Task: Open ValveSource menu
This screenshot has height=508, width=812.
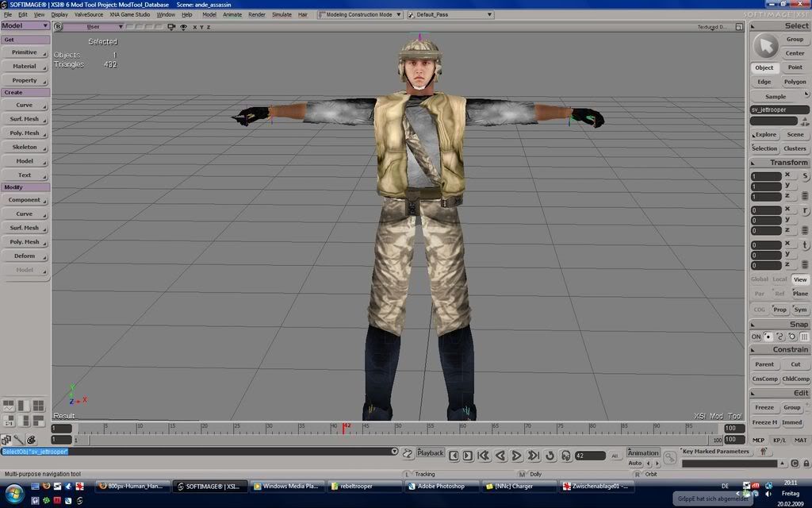Action: (89, 14)
